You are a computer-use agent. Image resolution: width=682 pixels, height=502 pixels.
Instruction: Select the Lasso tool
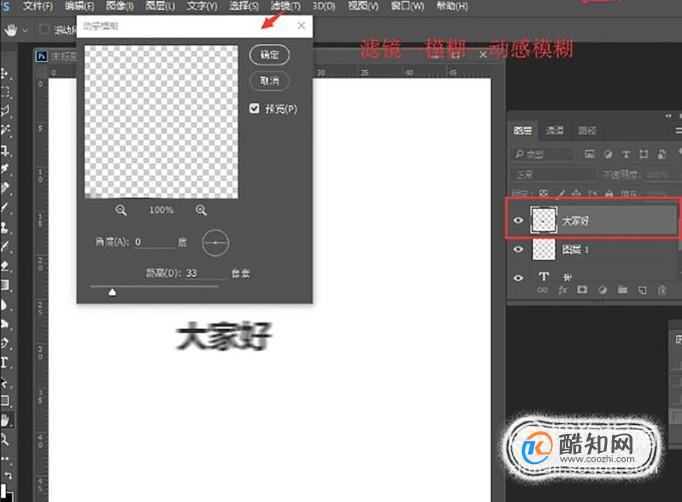(x=5, y=111)
